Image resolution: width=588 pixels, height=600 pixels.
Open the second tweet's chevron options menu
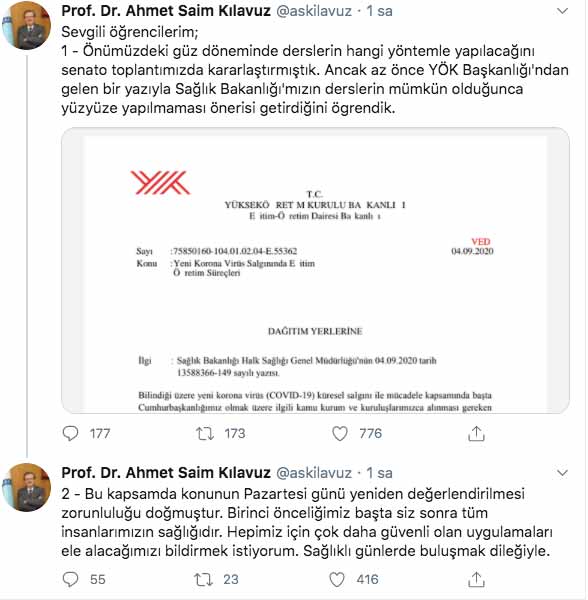tap(562, 473)
